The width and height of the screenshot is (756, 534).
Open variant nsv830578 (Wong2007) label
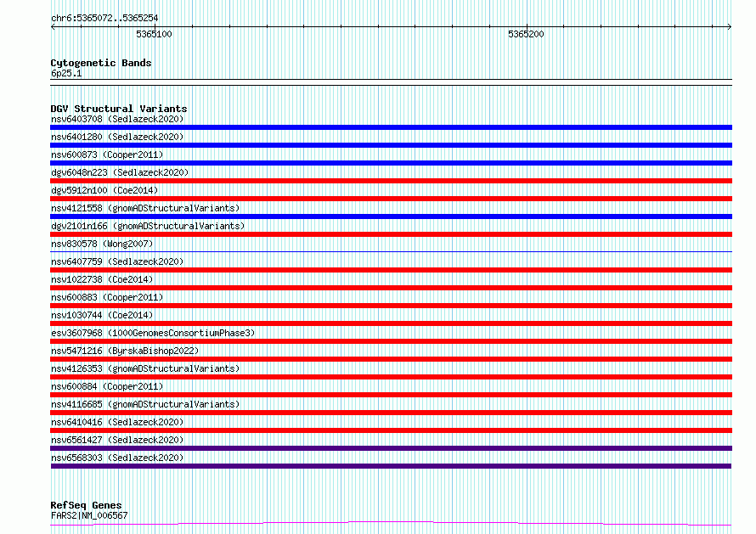[102, 244]
